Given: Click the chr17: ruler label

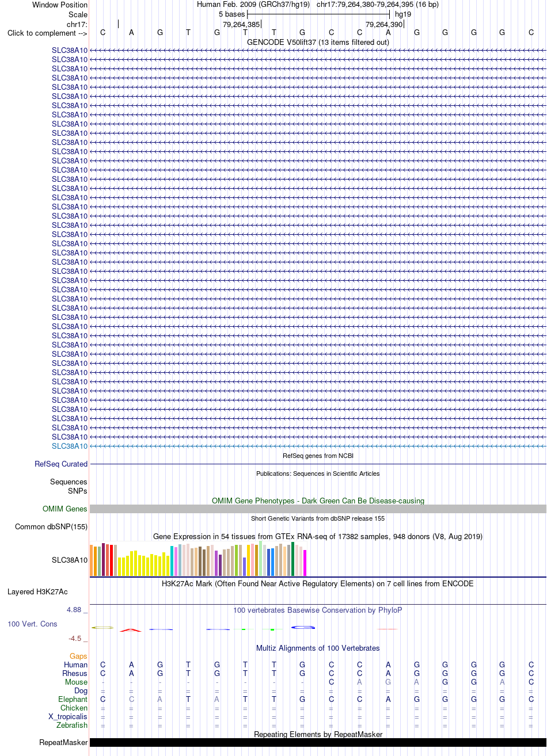Looking at the screenshot, I should pyautogui.click(x=77, y=24).
